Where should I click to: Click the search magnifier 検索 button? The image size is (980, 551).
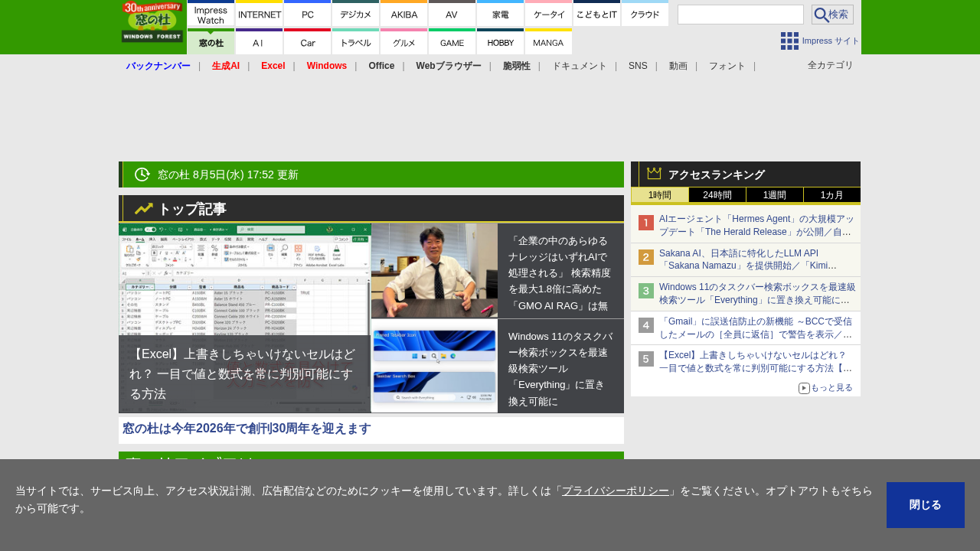point(832,15)
